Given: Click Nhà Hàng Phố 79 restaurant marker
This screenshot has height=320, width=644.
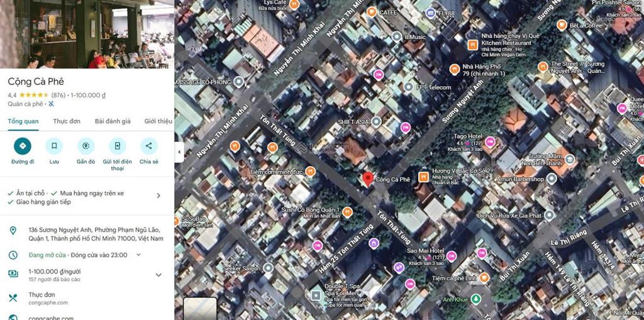Looking at the screenshot, I should pyautogui.click(x=454, y=69).
